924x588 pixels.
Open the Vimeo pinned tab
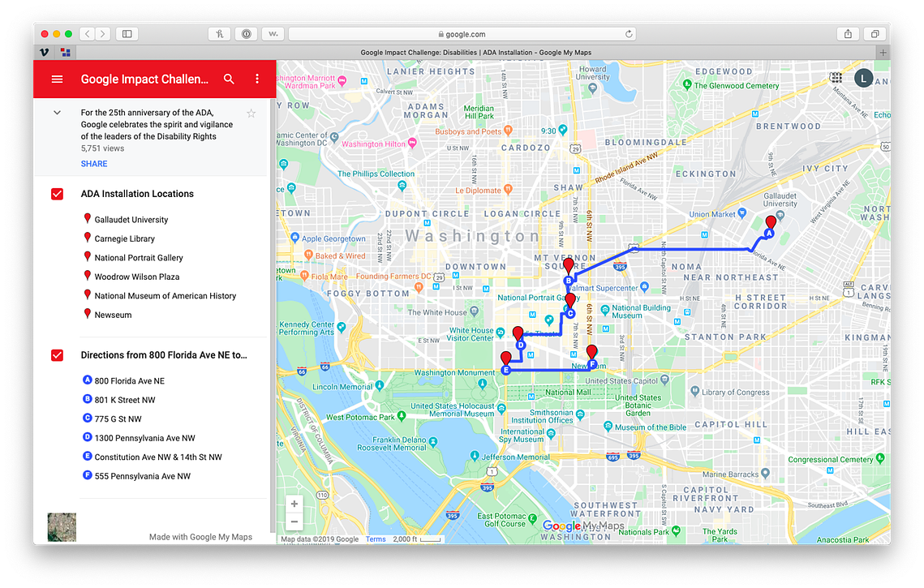click(x=44, y=53)
